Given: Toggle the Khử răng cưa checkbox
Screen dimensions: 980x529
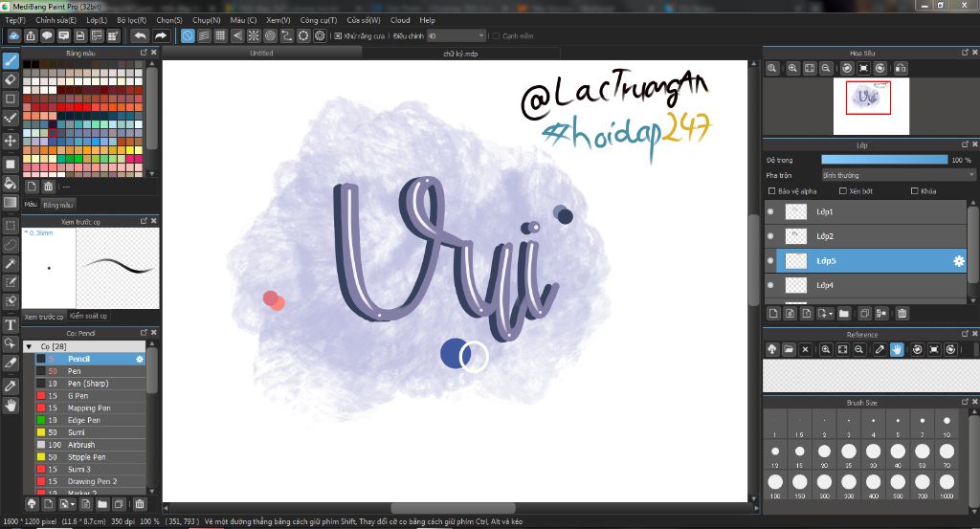Looking at the screenshot, I should click(338, 36).
